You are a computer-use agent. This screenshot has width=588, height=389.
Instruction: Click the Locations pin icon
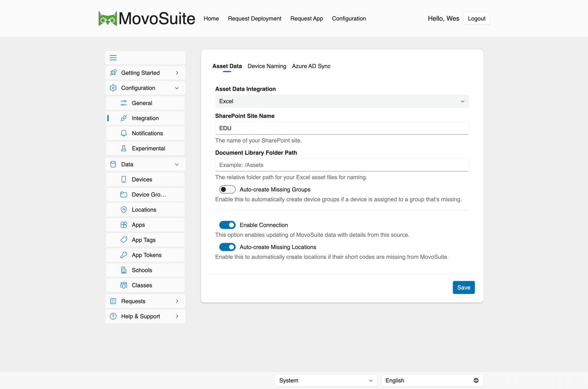pyautogui.click(x=124, y=210)
